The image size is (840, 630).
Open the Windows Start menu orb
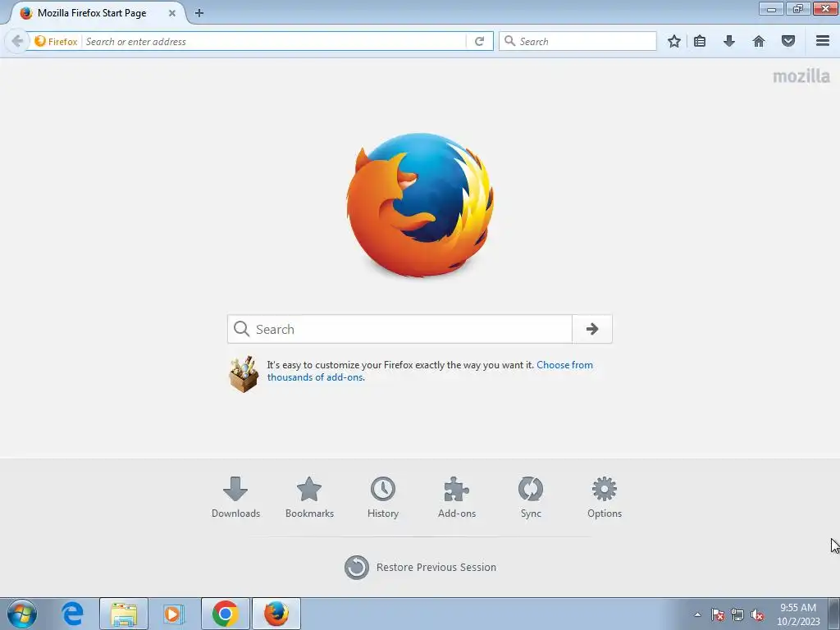22,614
